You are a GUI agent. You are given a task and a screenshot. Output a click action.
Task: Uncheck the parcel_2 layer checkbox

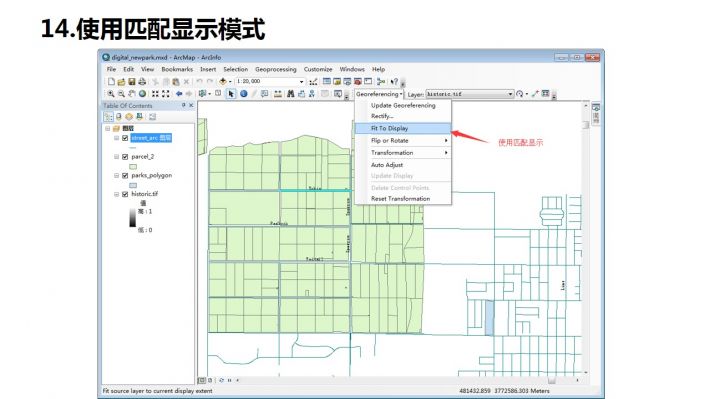tap(125, 157)
